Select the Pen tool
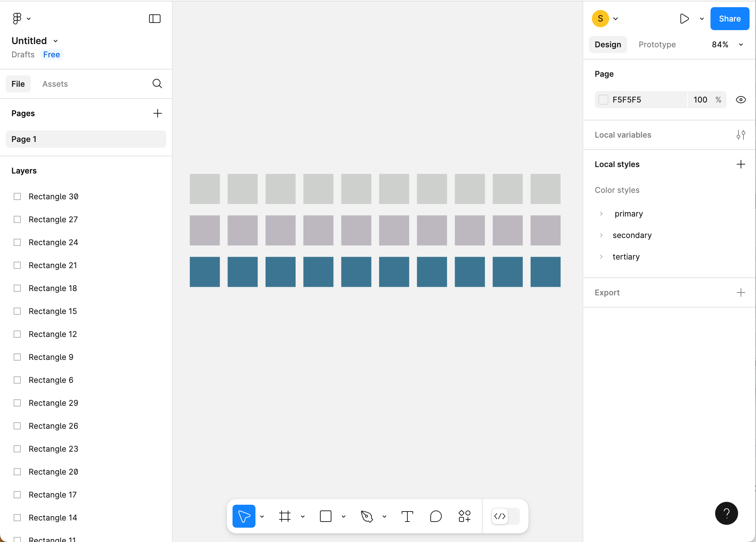Image resolution: width=756 pixels, height=542 pixels. (367, 516)
